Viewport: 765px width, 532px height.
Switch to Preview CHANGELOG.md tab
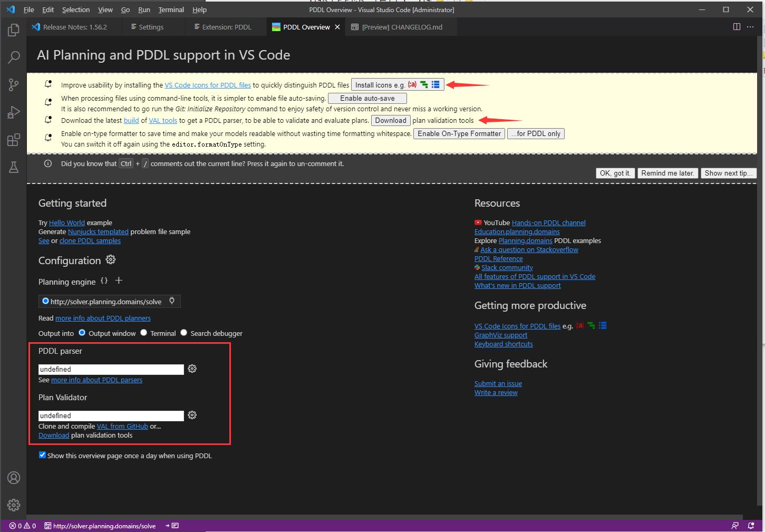[401, 27]
